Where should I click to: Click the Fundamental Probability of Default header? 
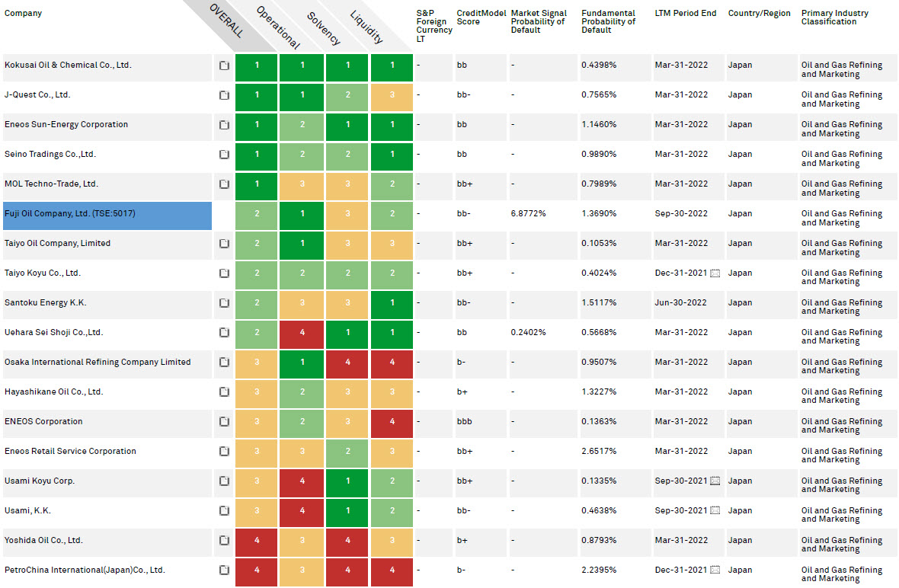point(608,21)
